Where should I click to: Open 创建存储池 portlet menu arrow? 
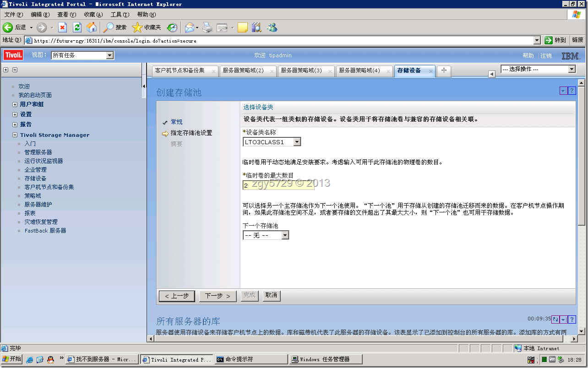(563, 91)
